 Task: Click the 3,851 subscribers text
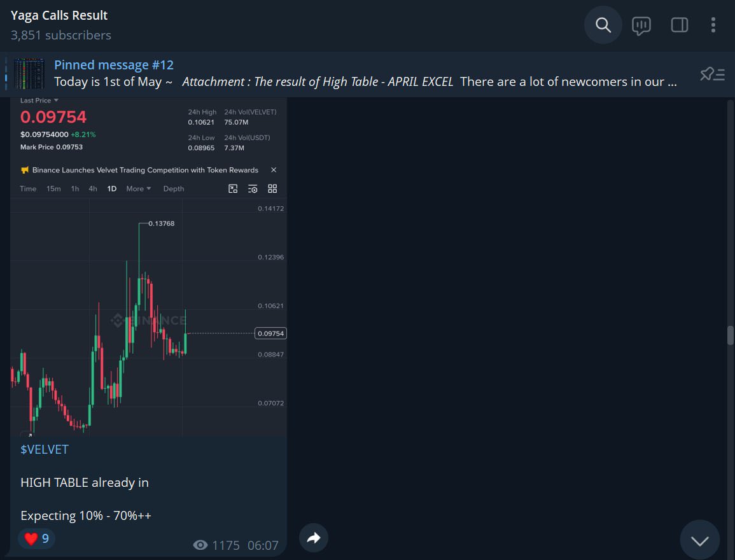pyautogui.click(x=61, y=35)
